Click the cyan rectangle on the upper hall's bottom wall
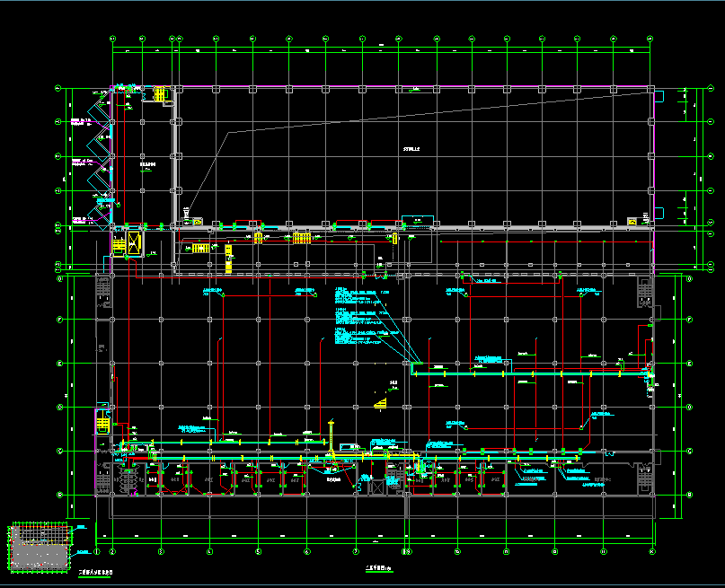The height and width of the screenshot is (588, 725). pyautogui.click(x=419, y=219)
